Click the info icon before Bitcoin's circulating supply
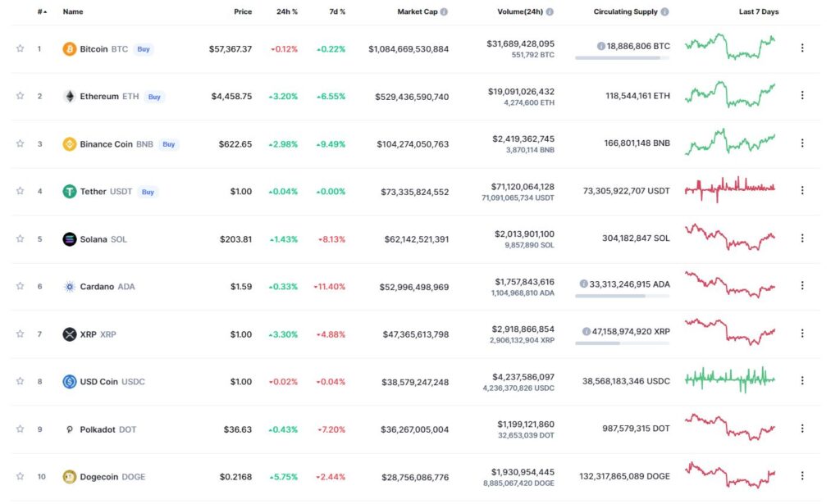 point(601,46)
